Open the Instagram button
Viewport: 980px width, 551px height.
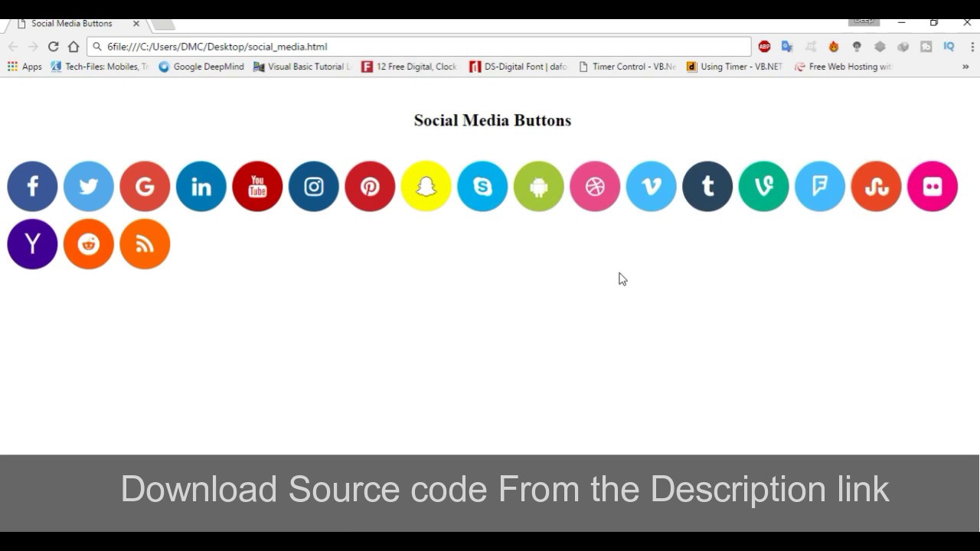click(x=314, y=186)
